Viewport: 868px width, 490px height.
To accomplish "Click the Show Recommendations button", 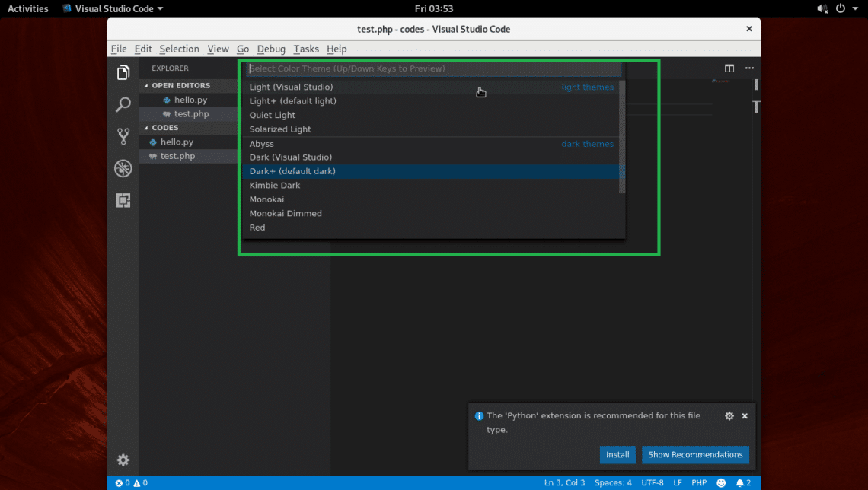I will (695, 455).
